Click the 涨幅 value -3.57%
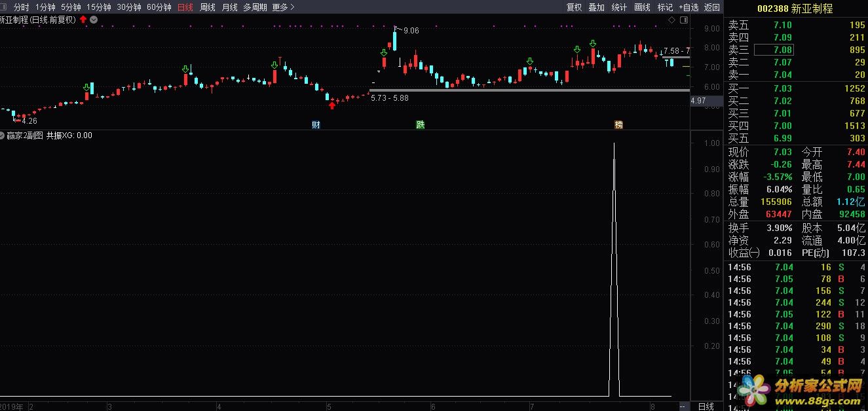Viewport: 868px width, 411px height. pos(778,177)
